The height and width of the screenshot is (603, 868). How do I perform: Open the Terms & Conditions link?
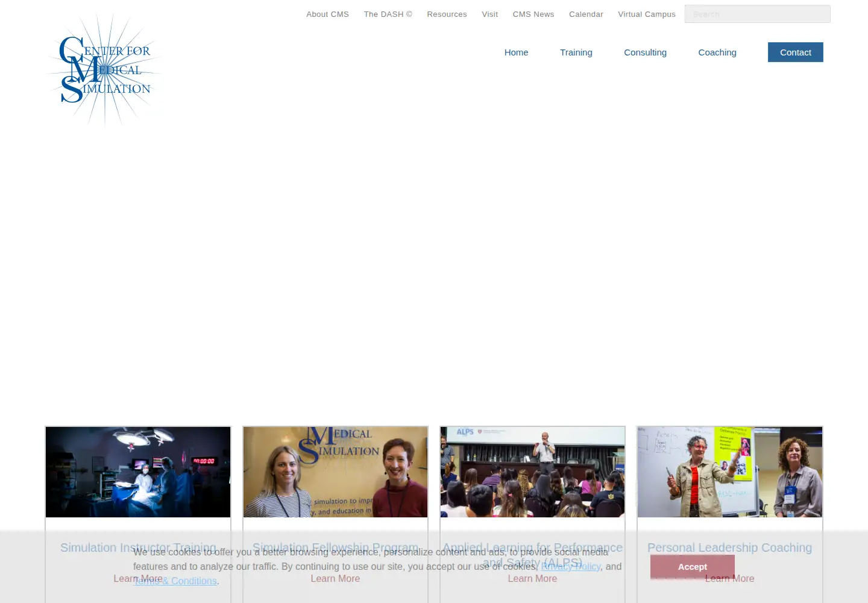point(175,581)
